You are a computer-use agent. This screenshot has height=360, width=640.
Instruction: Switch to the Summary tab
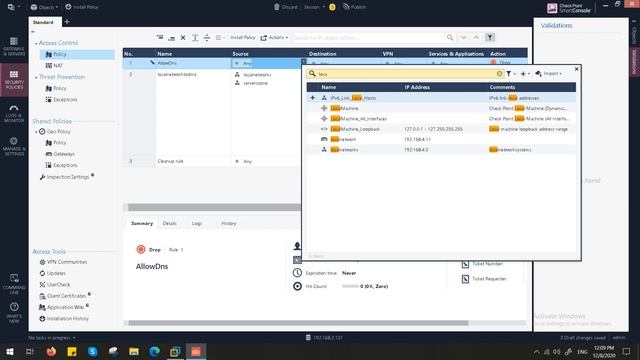tap(142, 224)
